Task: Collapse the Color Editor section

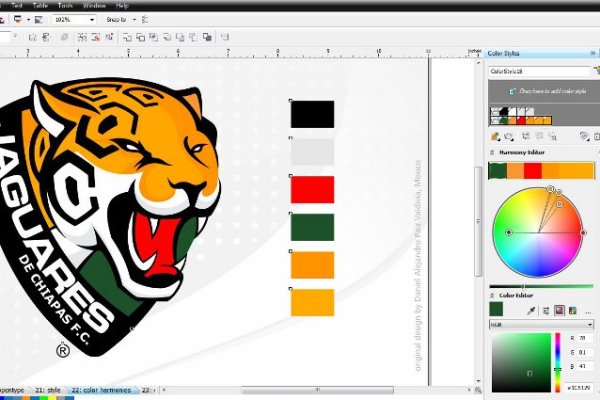Action: click(x=492, y=296)
